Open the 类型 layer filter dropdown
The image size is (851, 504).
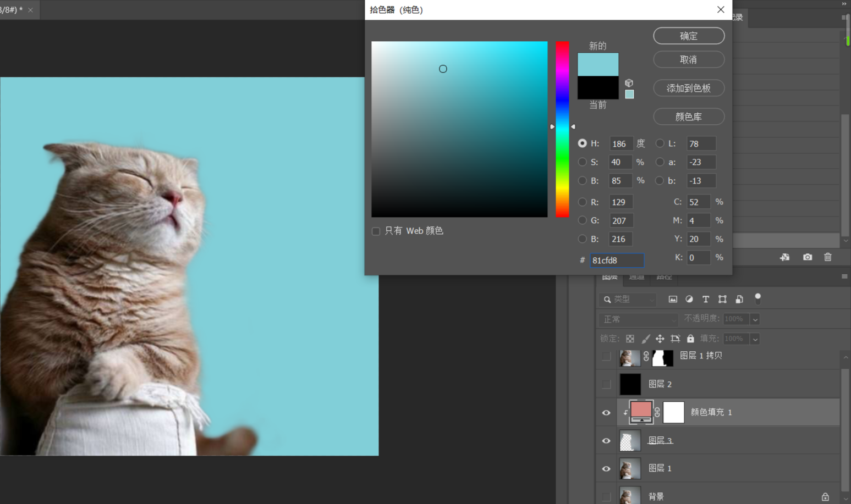point(628,299)
